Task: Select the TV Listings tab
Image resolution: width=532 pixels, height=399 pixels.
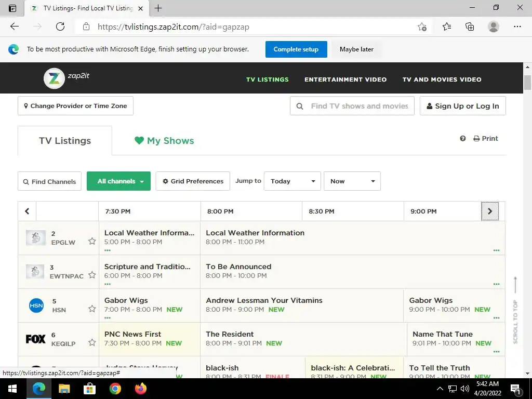Action: pyautogui.click(x=65, y=141)
